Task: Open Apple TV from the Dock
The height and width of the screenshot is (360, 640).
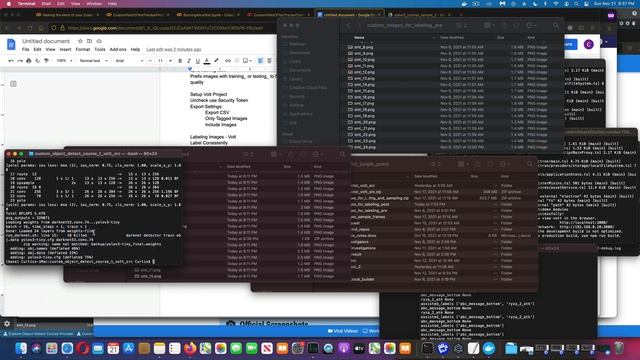Action: (359, 348)
